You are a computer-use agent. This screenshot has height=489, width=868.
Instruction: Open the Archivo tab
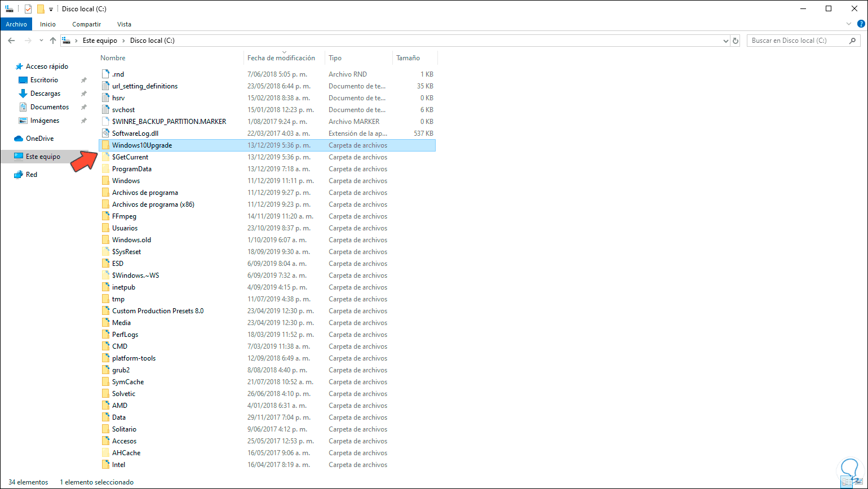click(16, 24)
